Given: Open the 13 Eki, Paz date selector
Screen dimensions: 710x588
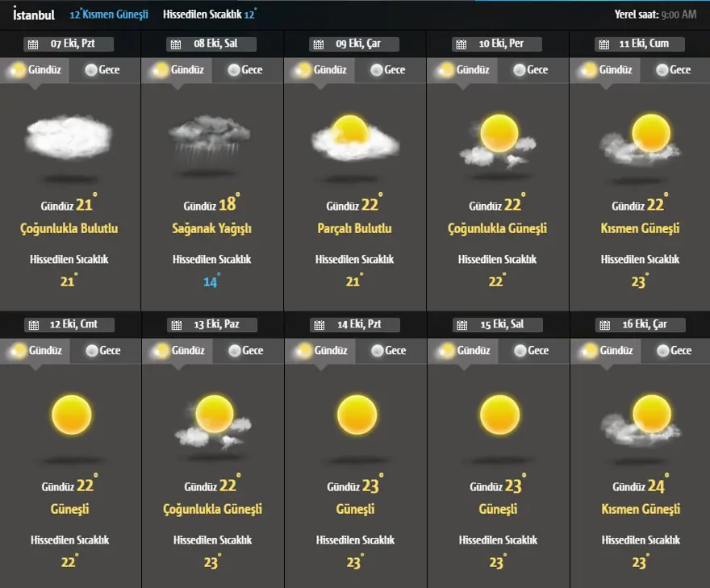Looking at the screenshot, I should pyautogui.click(x=212, y=325).
